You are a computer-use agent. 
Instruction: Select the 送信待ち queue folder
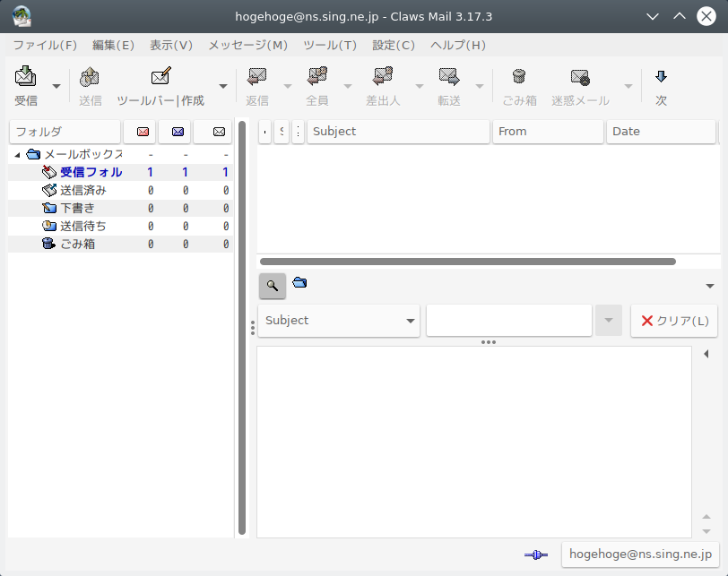tap(83, 226)
